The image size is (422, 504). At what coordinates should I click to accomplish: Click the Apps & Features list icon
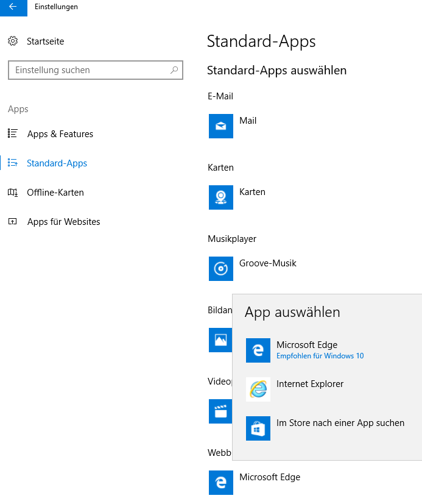(x=13, y=133)
